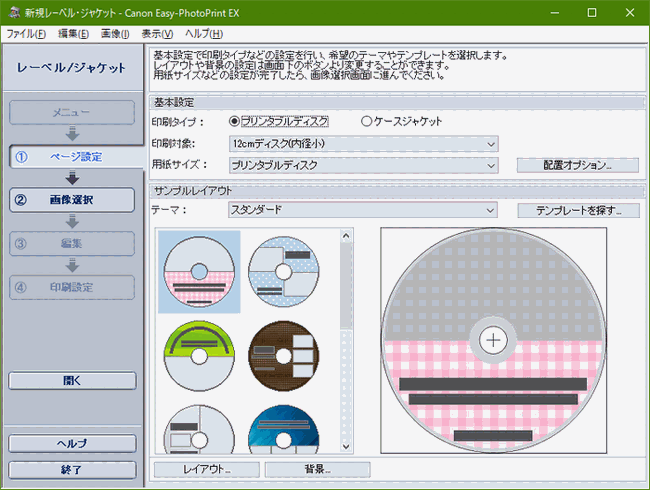Pick the green arc disc template
The image size is (650, 490).
click(198, 357)
